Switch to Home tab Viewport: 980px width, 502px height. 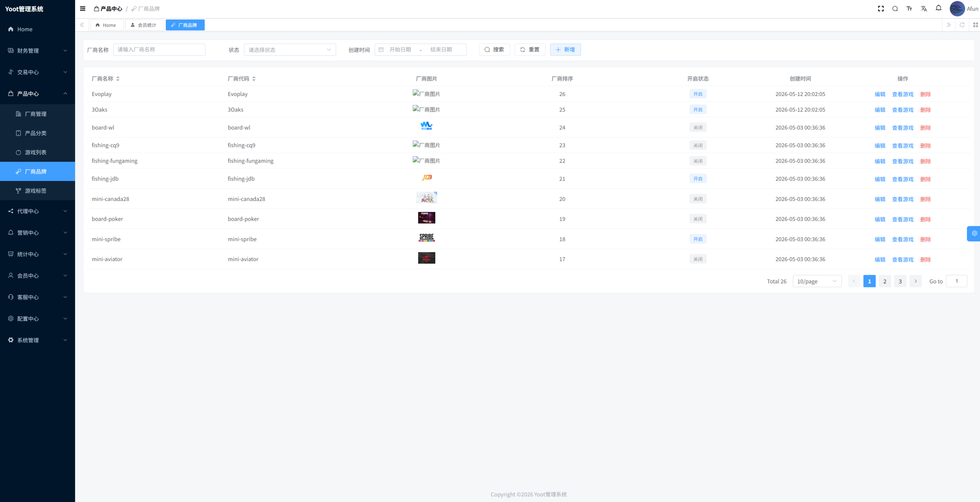(106, 25)
